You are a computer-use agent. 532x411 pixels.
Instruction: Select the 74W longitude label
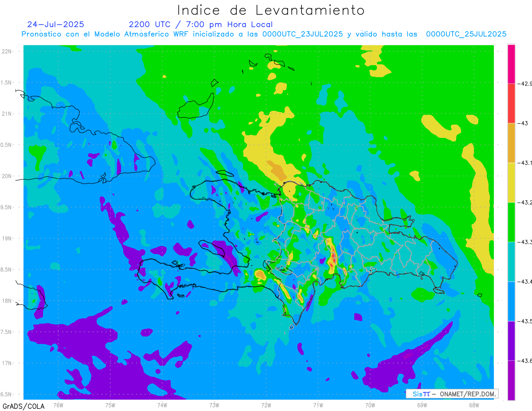[x=162, y=405]
